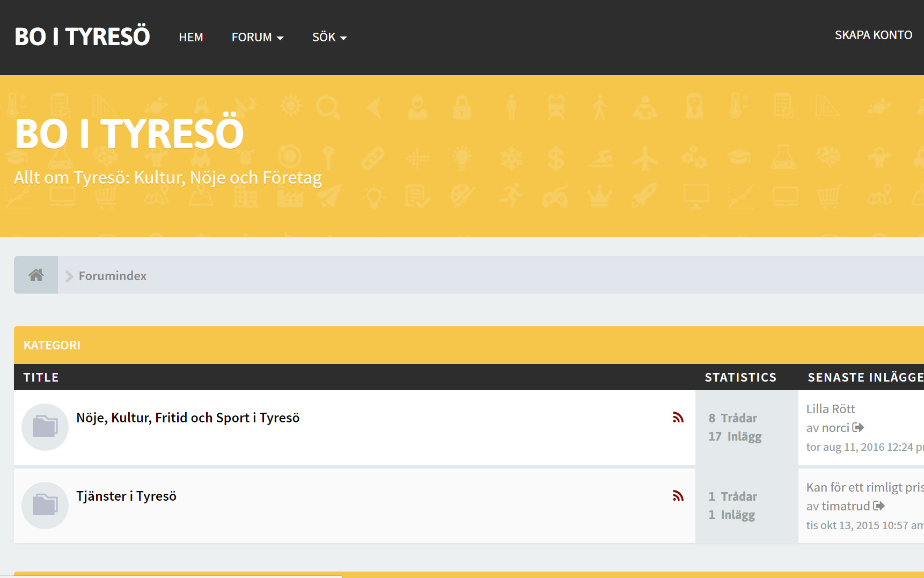Image resolution: width=924 pixels, height=578 pixels.
Task: Expand the FORUM dropdown menu
Action: point(258,38)
